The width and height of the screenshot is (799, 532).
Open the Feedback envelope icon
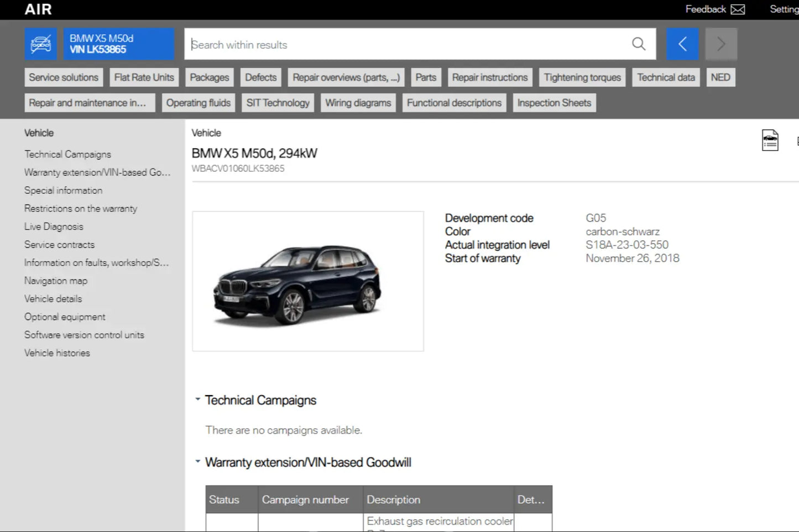click(x=738, y=9)
